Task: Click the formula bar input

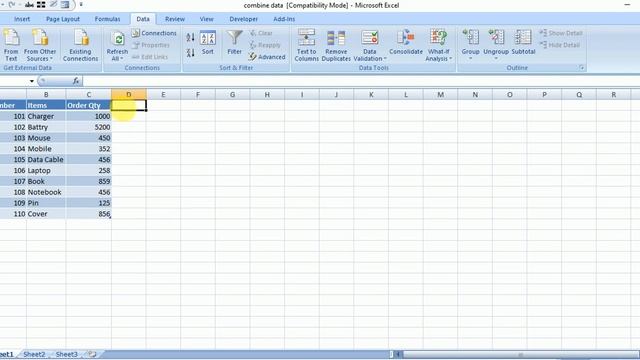Action: (361, 81)
